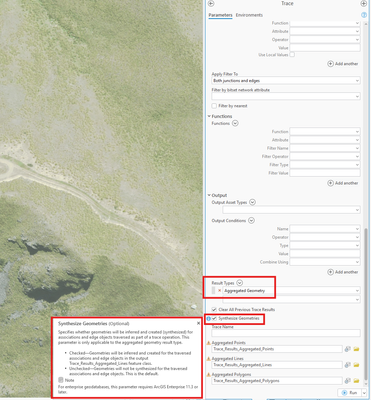Click Add another below Filter Value field
The width and height of the screenshot is (371, 400).
pyautogui.click(x=343, y=183)
